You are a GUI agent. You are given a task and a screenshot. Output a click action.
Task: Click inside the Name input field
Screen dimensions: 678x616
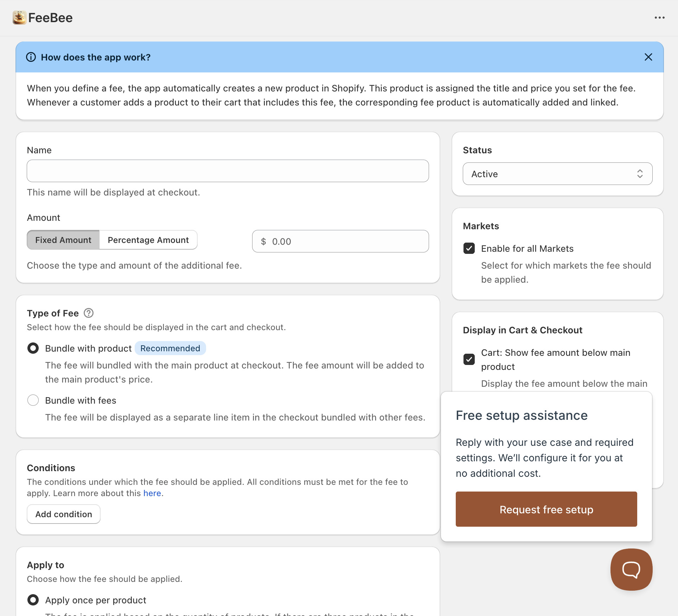(227, 171)
